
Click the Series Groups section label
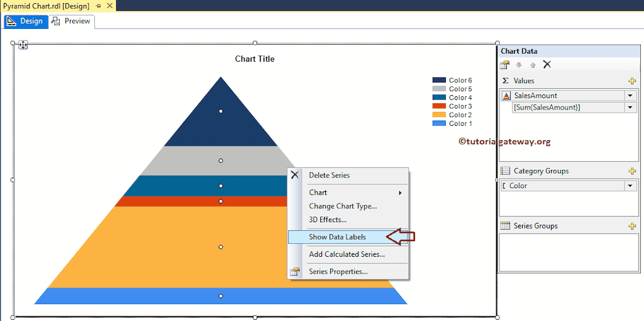tap(536, 226)
